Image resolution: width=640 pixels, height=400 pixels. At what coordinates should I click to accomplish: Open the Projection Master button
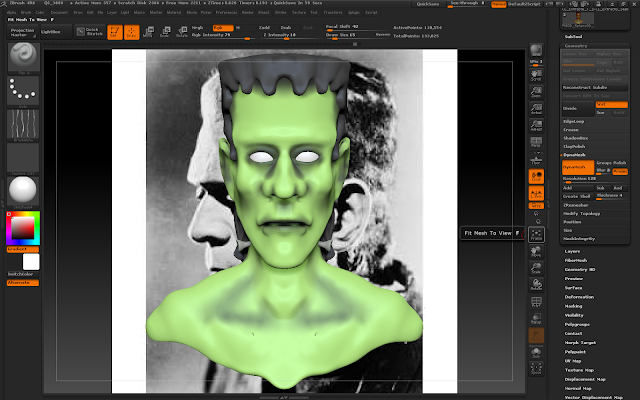coord(23,32)
